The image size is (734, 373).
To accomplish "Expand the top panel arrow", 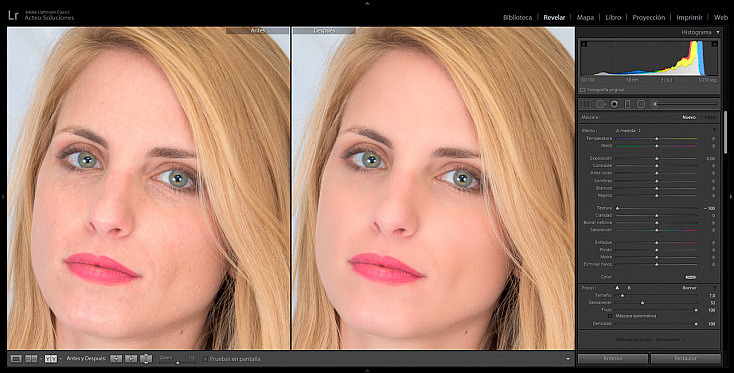I will click(x=367, y=3).
